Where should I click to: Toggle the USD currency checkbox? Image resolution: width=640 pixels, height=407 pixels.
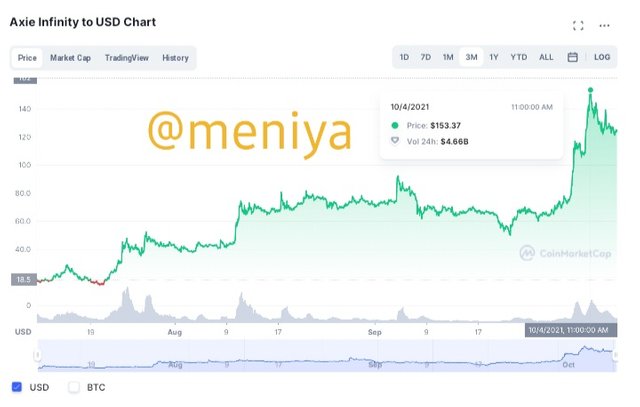point(17,387)
